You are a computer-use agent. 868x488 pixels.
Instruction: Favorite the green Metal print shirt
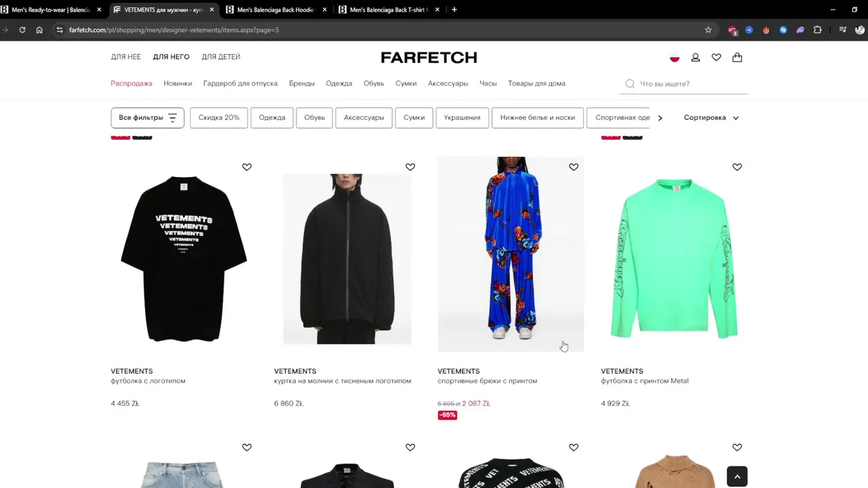pyautogui.click(x=737, y=167)
